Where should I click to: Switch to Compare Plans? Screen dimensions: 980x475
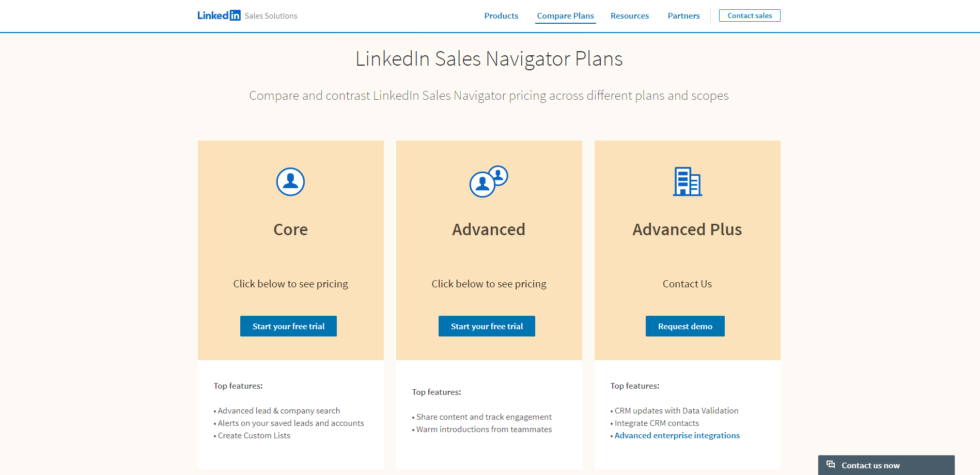pyautogui.click(x=565, y=16)
